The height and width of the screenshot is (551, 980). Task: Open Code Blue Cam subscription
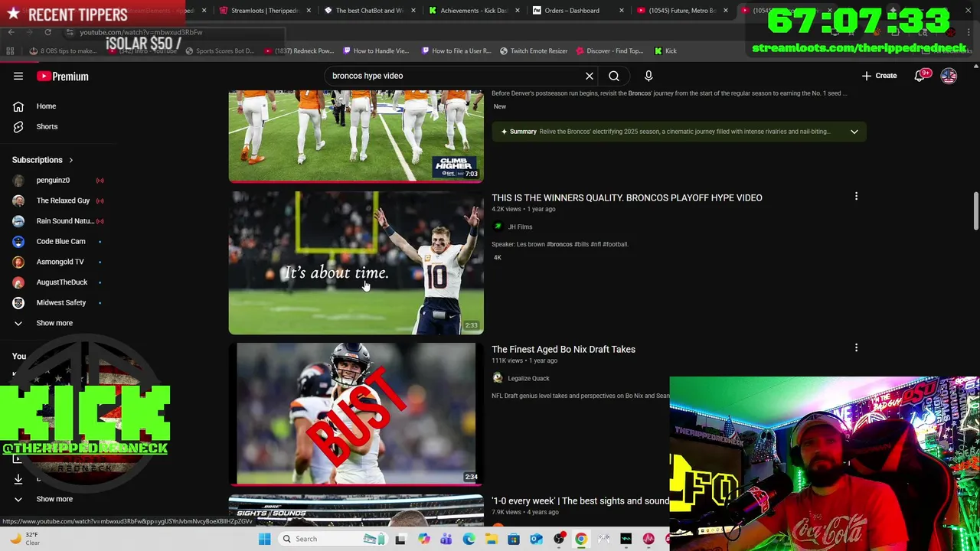58,241
